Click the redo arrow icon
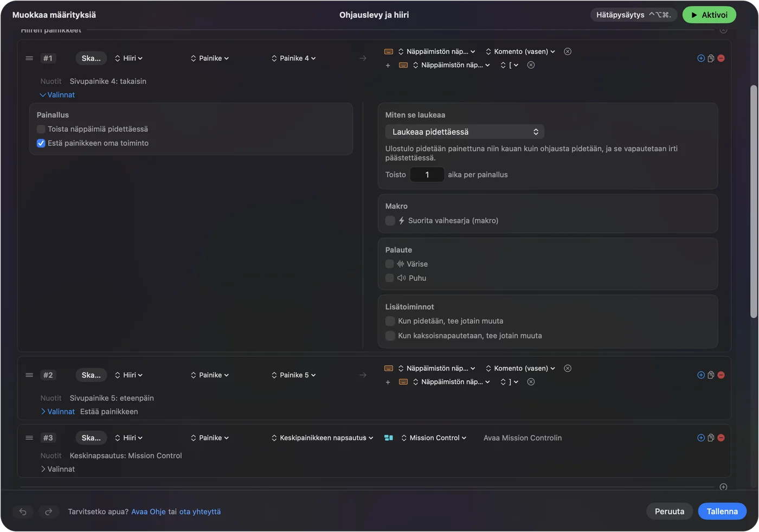759x532 pixels. (48, 511)
